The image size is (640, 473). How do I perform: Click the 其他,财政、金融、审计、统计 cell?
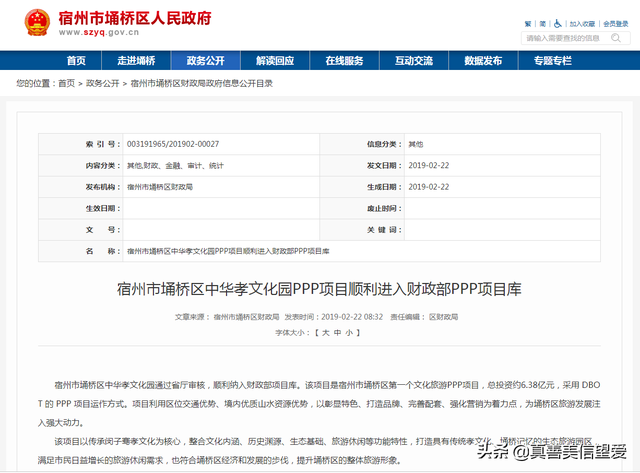click(x=175, y=166)
